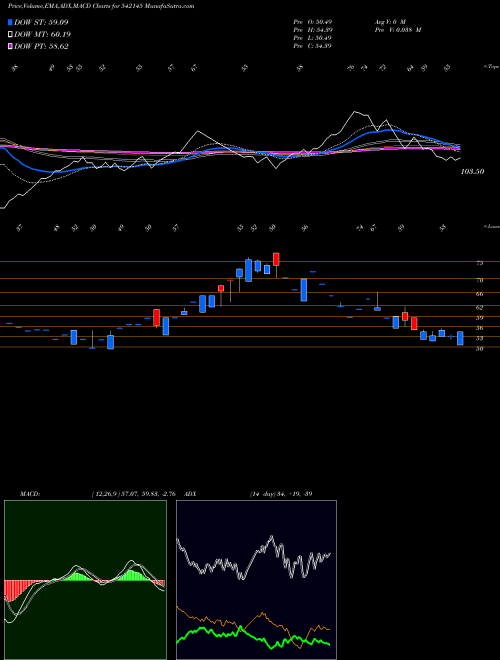Click the chart title mentioning MunafaSutra.com

click(x=101, y=6)
